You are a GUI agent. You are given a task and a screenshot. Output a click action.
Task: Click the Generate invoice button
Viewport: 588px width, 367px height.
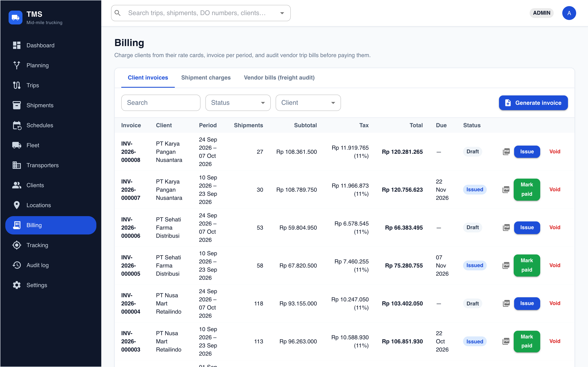[533, 103]
